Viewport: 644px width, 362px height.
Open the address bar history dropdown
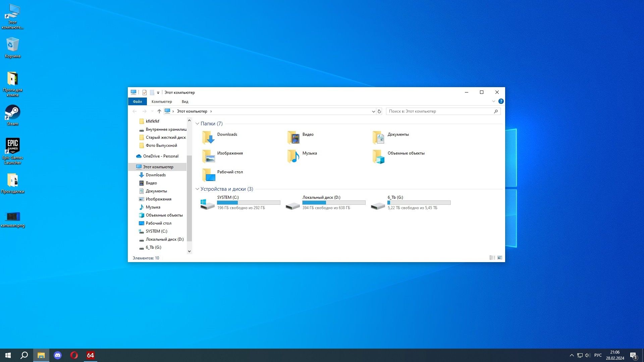click(x=373, y=111)
